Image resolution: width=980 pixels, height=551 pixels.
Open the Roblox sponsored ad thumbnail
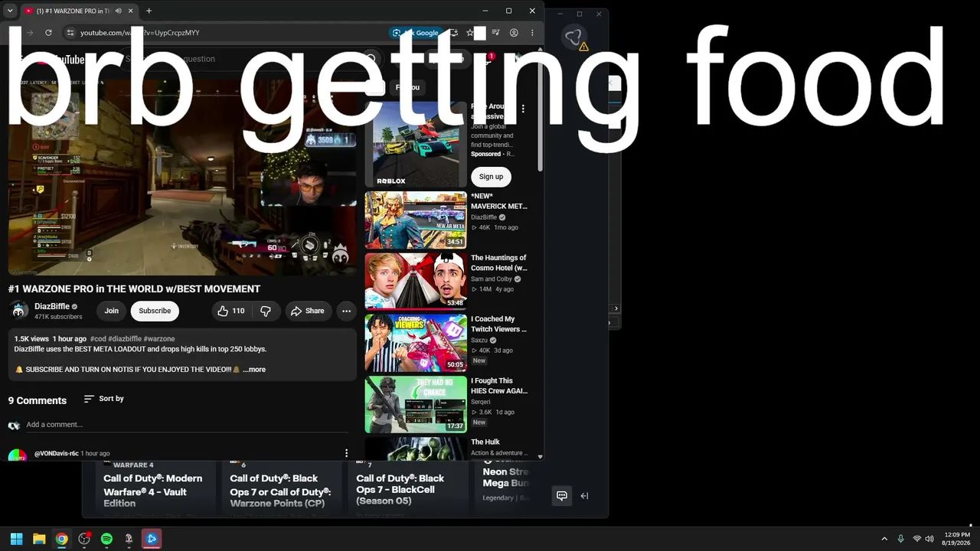tap(416, 145)
